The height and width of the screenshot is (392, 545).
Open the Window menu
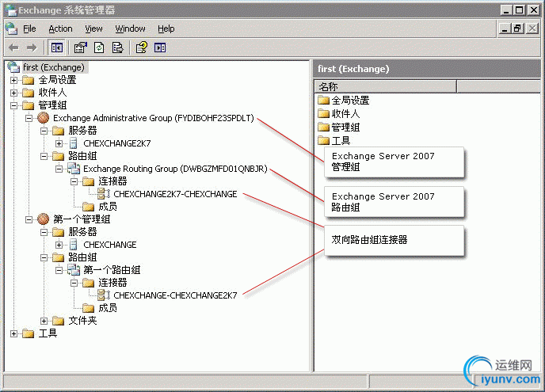click(131, 29)
